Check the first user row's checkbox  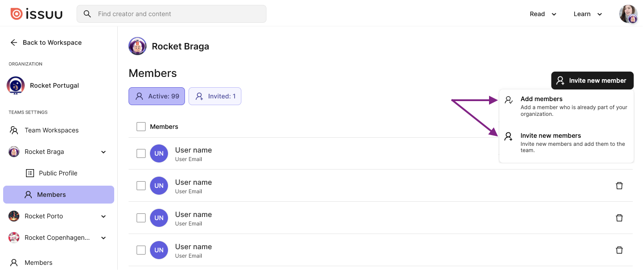[141, 153]
